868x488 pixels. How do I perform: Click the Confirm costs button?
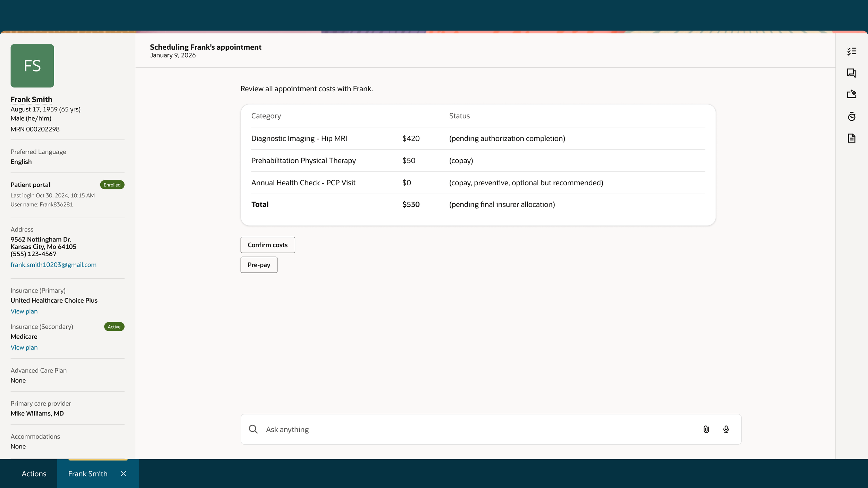(x=268, y=245)
